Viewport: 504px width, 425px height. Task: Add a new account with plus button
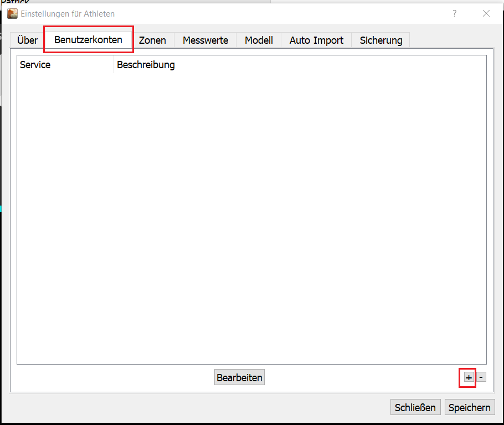(469, 377)
